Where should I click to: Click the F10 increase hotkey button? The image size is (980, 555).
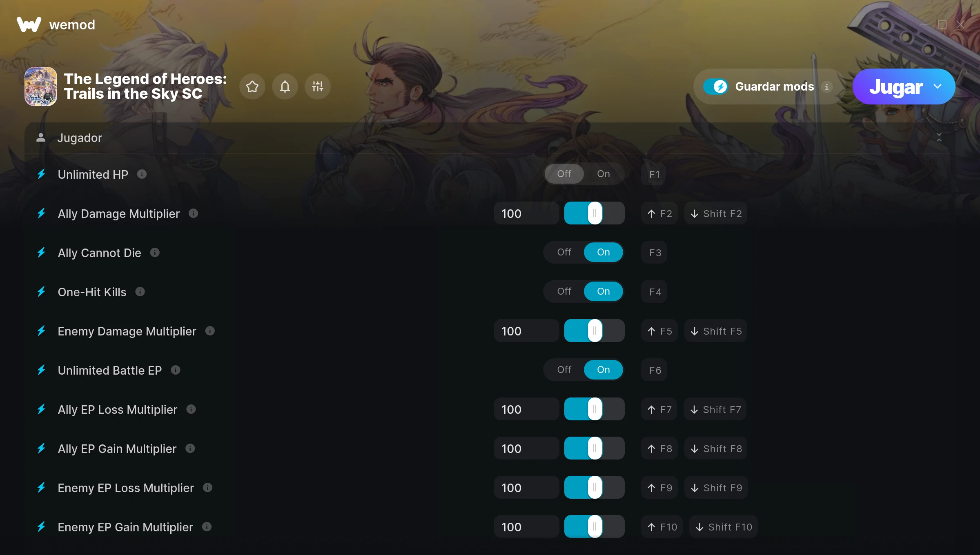pos(662,527)
